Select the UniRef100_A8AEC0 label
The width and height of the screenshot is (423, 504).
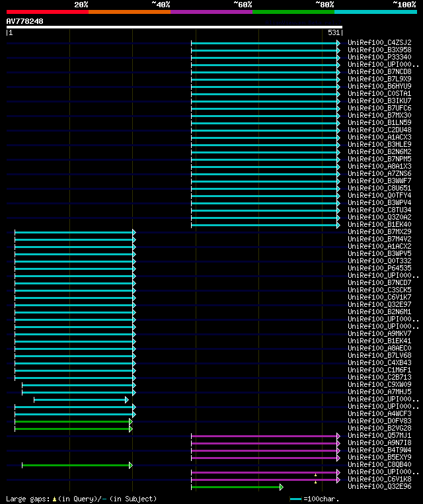379,348
